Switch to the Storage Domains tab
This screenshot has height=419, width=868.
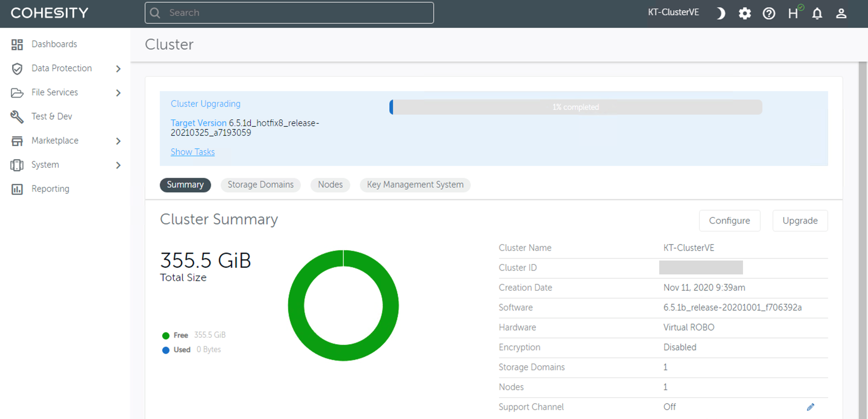coord(260,185)
